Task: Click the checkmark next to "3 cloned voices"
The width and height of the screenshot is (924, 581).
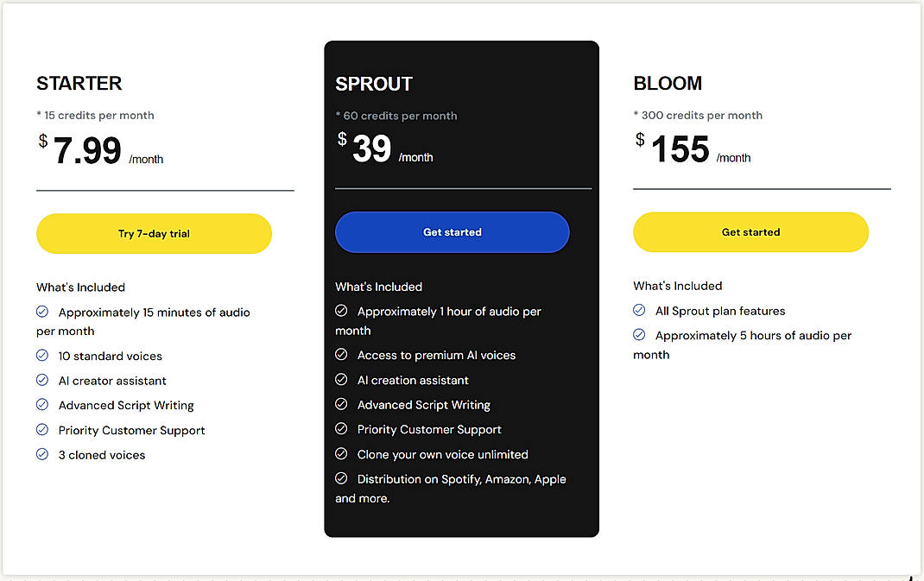Action: (41, 454)
